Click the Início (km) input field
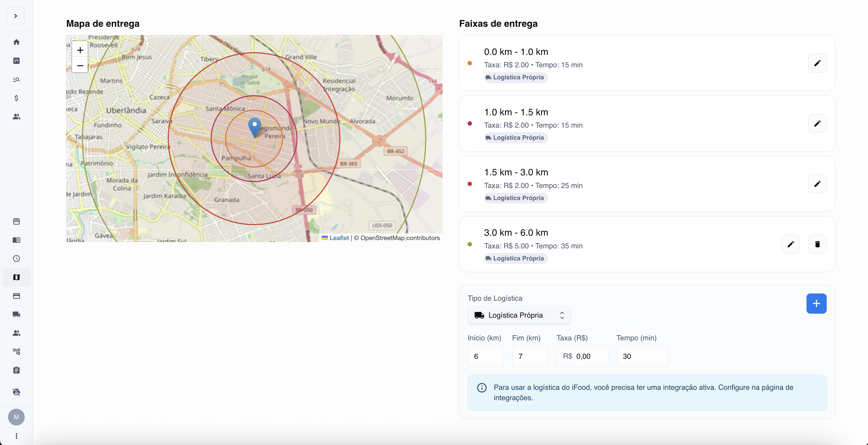This screenshot has width=868, height=445. tap(485, 356)
